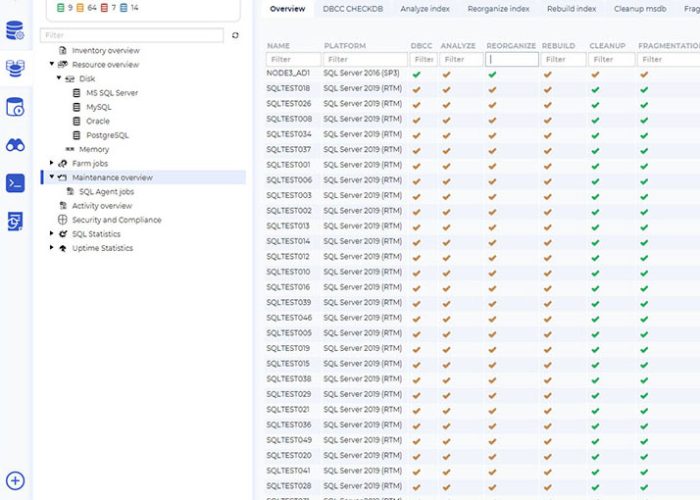Sort by the PLATFORM column header
700x500 pixels.
(345, 46)
